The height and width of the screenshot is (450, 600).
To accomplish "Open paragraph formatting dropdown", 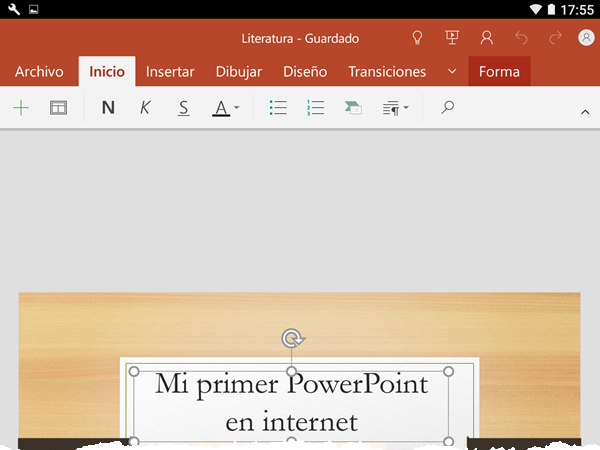I will [396, 108].
